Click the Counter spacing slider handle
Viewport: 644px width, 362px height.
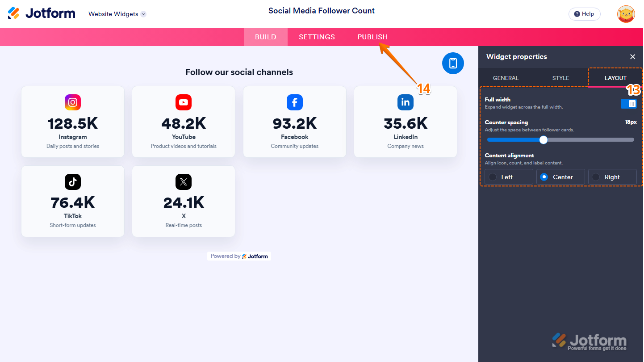543,140
